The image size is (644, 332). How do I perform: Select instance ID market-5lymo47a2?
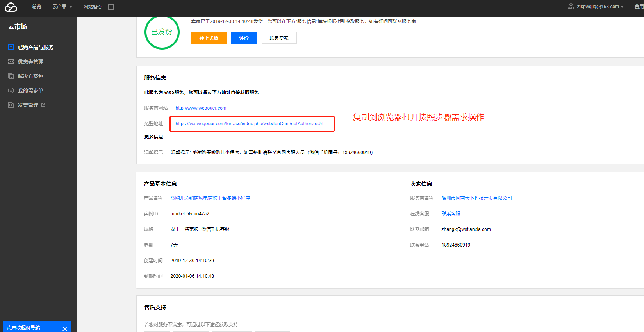(190, 214)
